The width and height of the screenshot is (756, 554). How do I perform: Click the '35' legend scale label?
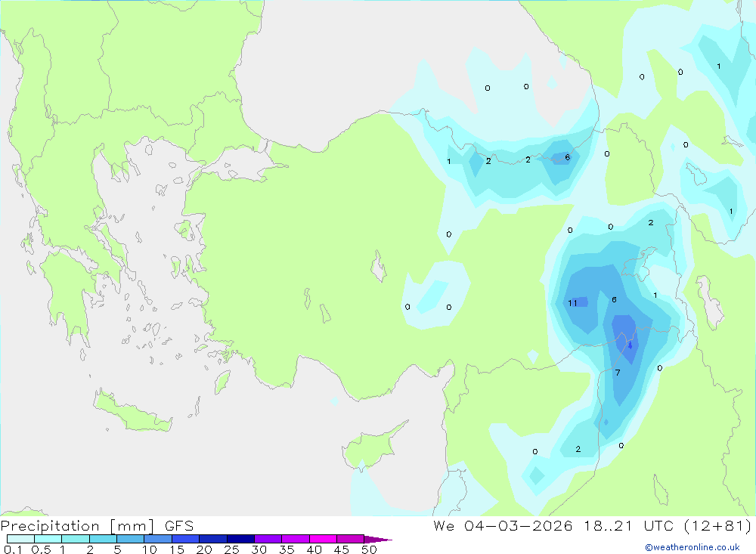coord(287,549)
